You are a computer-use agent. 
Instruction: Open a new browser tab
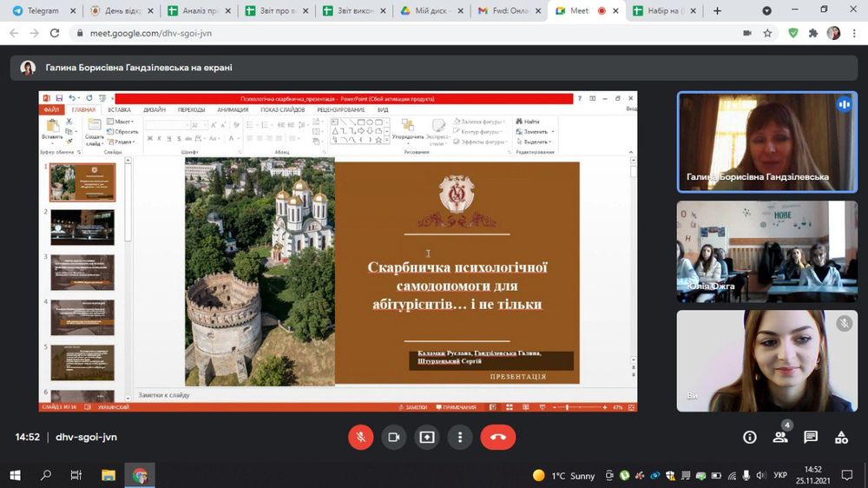coord(717,11)
